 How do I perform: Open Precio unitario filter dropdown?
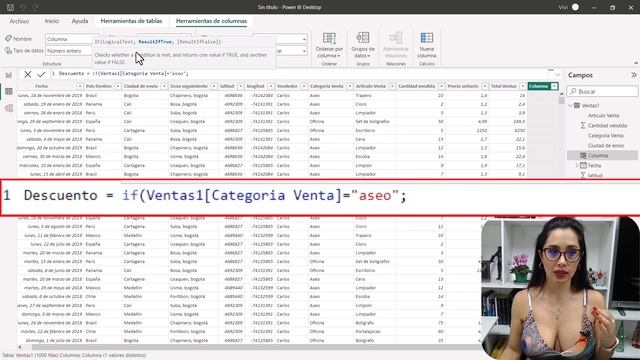tap(485, 86)
